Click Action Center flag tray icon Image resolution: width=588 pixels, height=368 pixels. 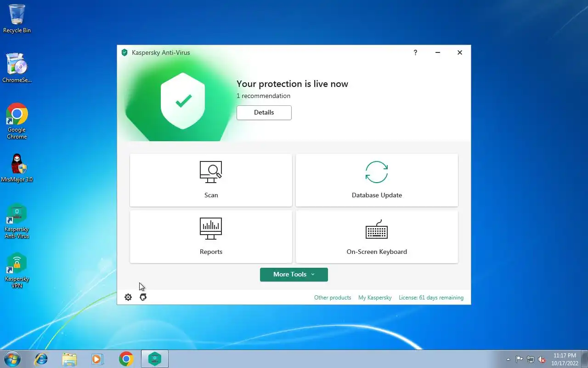point(519,359)
